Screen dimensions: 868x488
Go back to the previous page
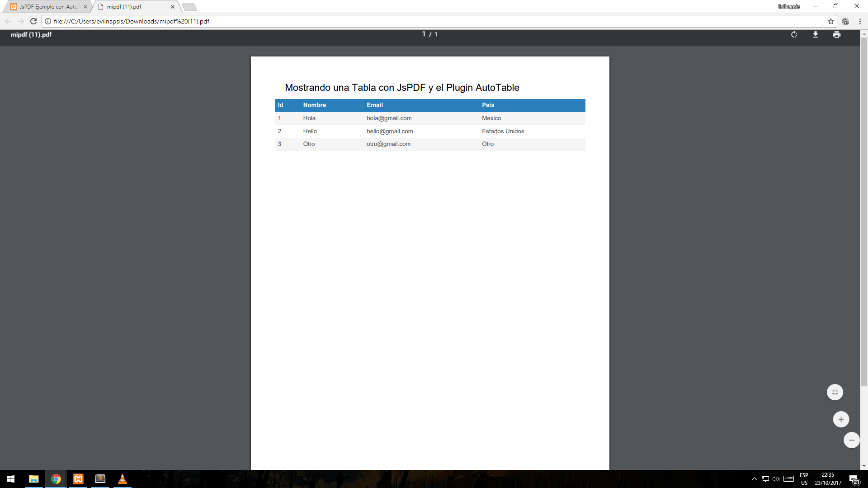coord(8,21)
